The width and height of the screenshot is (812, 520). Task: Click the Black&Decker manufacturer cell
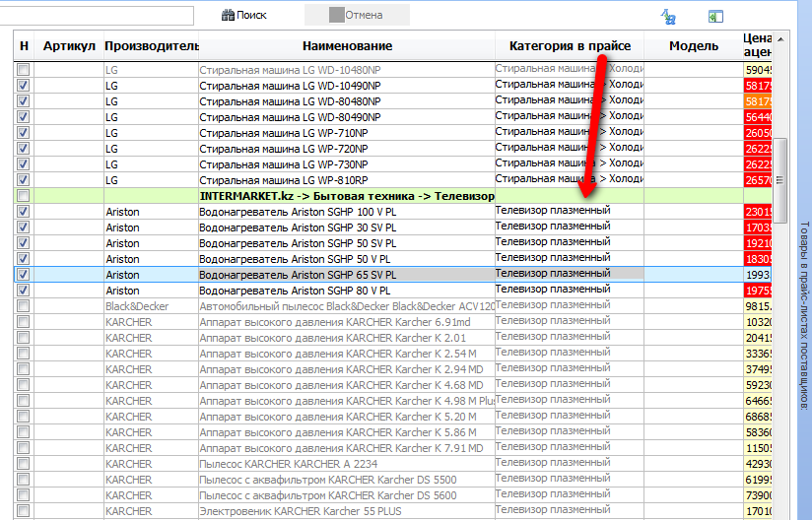(151, 306)
